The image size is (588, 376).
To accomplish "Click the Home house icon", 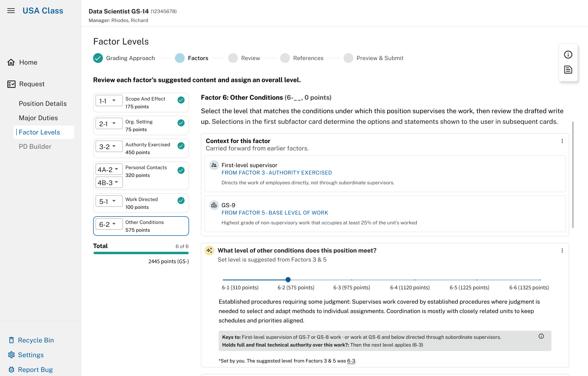I will (x=11, y=63).
